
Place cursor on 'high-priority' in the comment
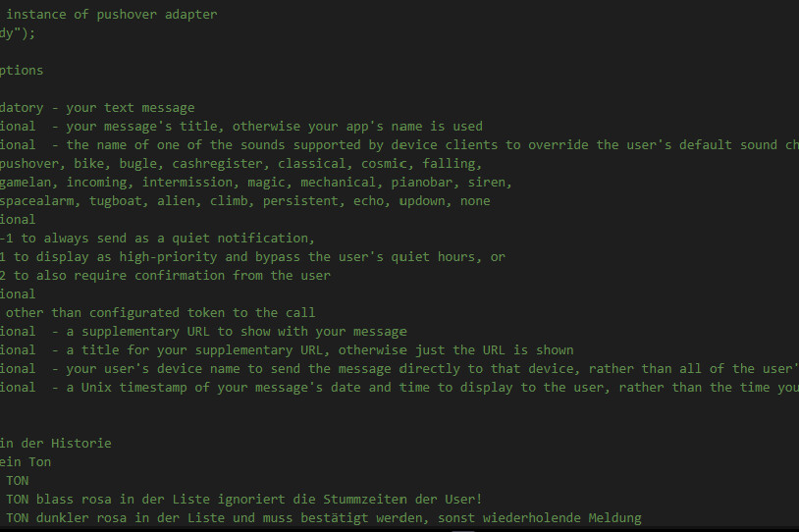[168, 257]
